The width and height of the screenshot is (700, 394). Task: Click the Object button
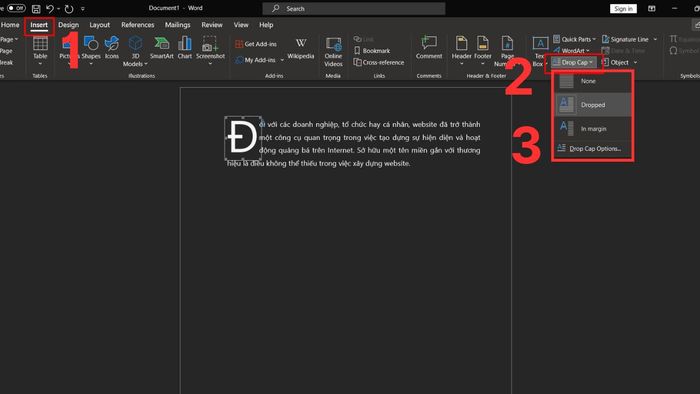point(615,62)
